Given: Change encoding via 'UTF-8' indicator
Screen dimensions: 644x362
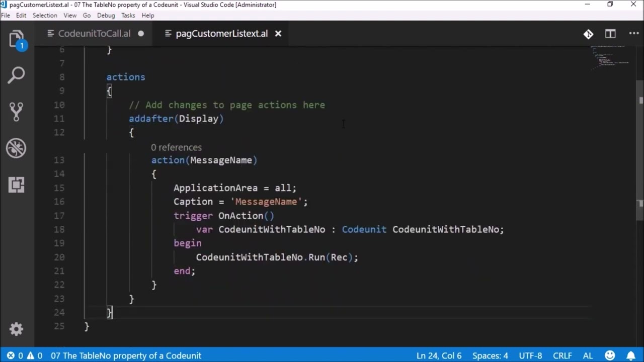Looking at the screenshot, I should pyautogui.click(x=530, y=355).
